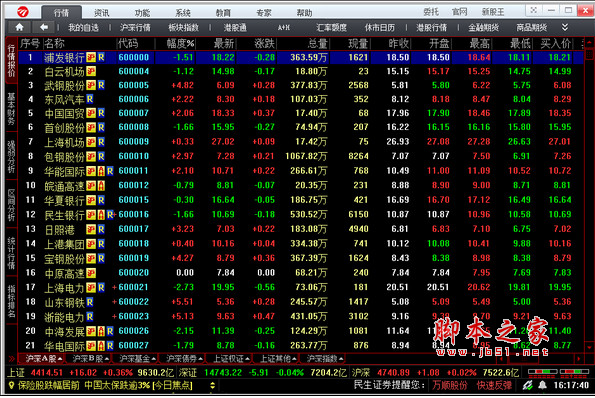Expand the red double-arrow tab panel icon
Viewport: 595px width, 398px height.
coord(11,359)
